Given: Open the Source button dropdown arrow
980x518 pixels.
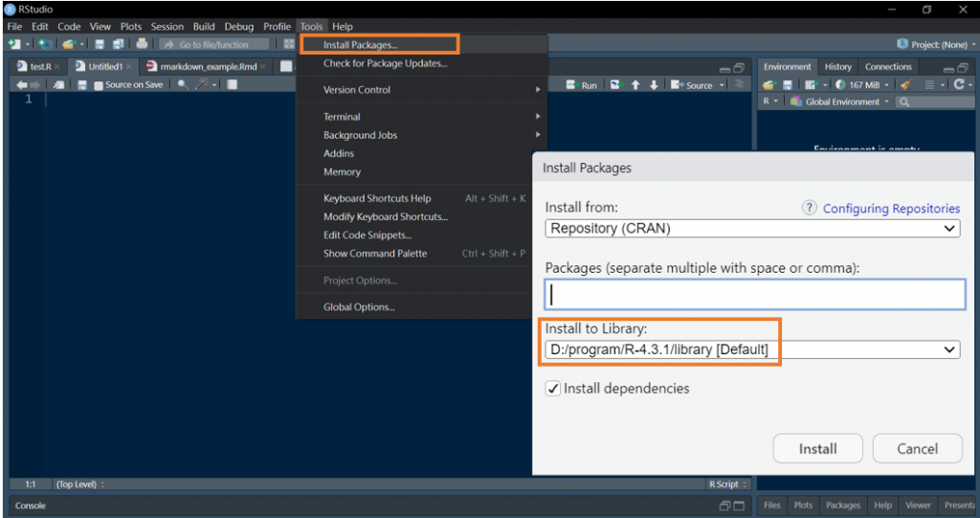Looking at the screenshot, I should 722,85.
